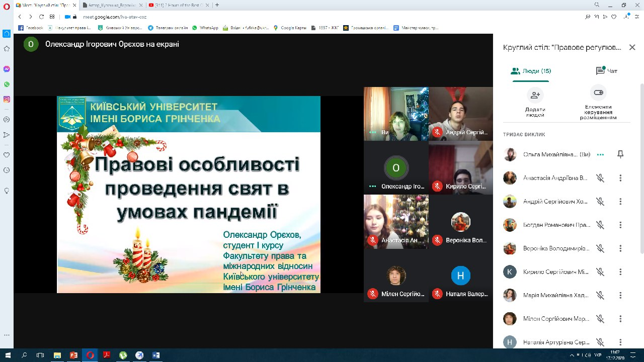
Task: Open WhatsApp in the Opera sidebar
Action: [x=7, y=84]
